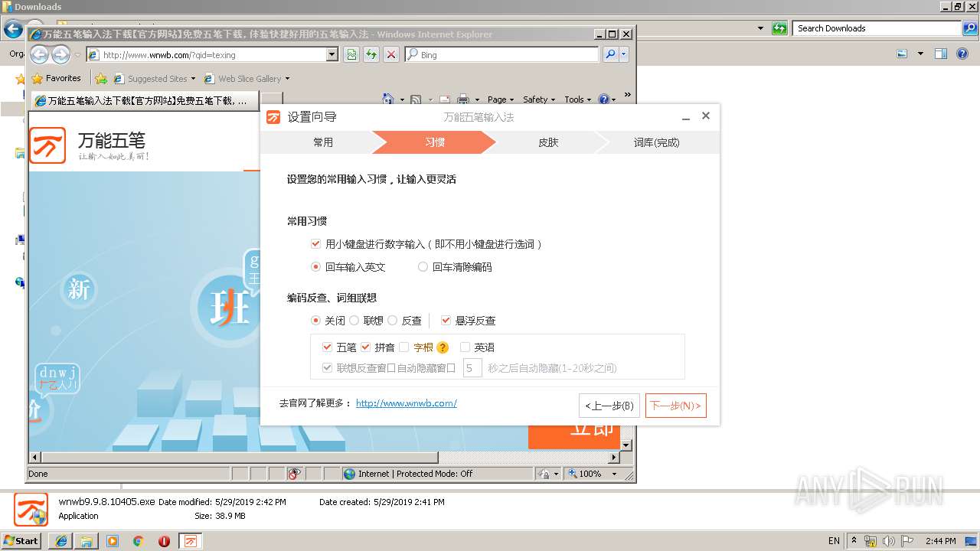
Task: Open Internet Explorer from the taskbar
Action: point(60,541)
